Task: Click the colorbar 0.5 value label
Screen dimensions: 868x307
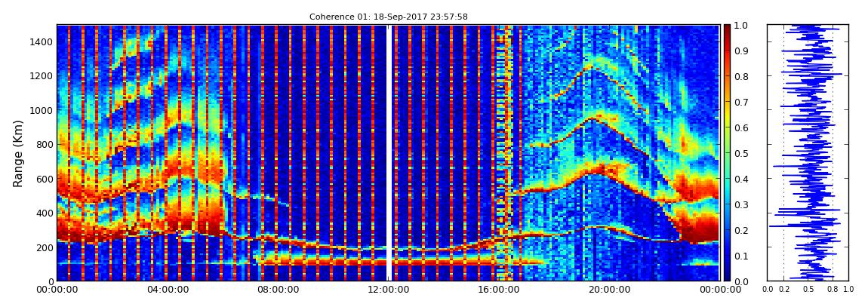Action: pyautogui.click(x=743, y=153)
